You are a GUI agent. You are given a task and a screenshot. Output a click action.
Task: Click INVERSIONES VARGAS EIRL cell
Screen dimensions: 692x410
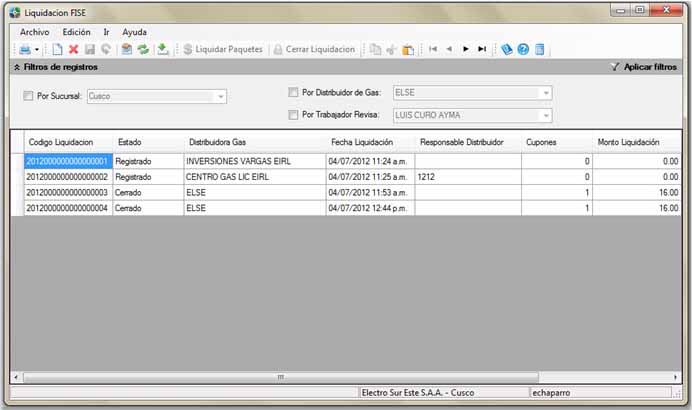255,161
